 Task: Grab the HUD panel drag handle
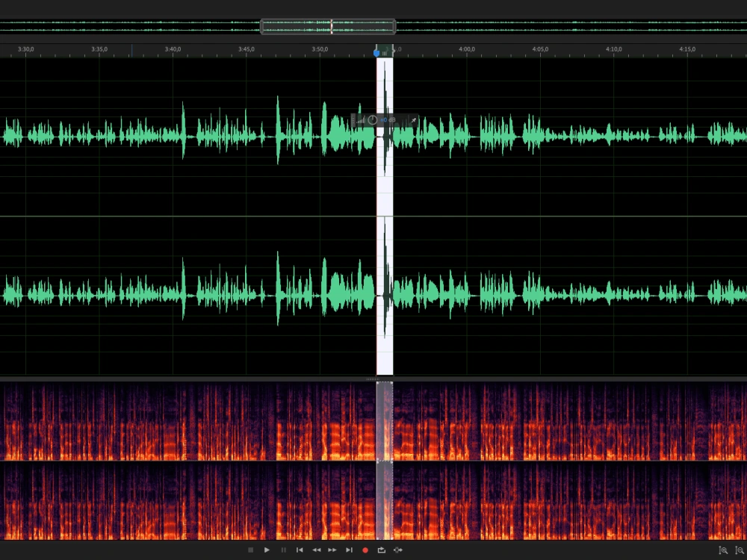tap(353, 120)
